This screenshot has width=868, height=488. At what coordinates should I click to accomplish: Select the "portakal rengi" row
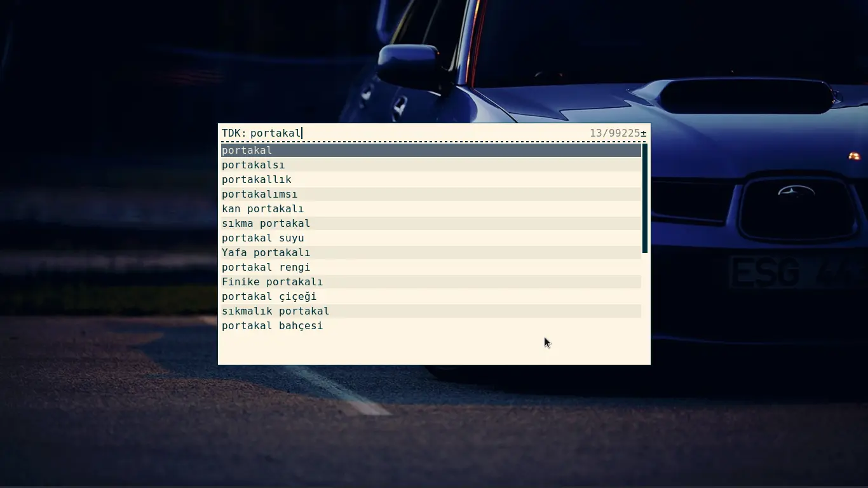(x=431, y=268)
